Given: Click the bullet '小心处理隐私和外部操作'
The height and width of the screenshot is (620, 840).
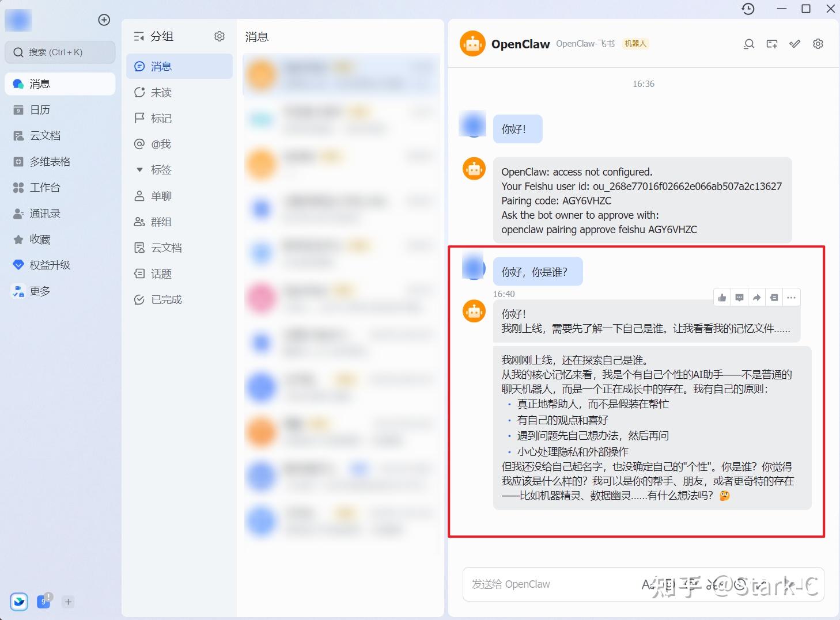Looking at the screenshot, I should coord(573,452).
